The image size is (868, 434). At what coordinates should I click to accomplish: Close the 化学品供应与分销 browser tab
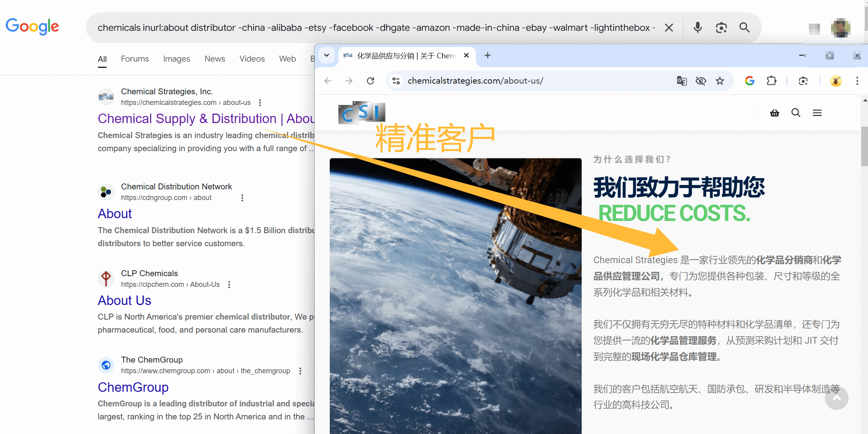[x=466, y=55]
